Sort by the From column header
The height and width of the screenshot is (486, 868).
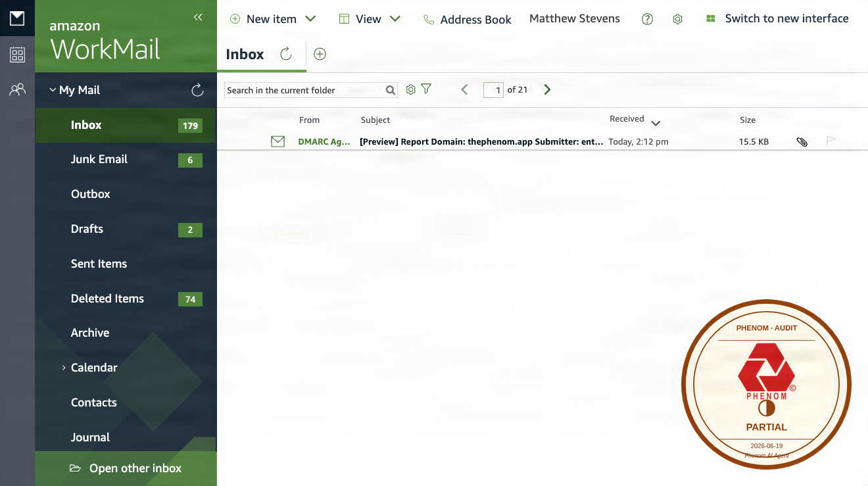(309, 120)
